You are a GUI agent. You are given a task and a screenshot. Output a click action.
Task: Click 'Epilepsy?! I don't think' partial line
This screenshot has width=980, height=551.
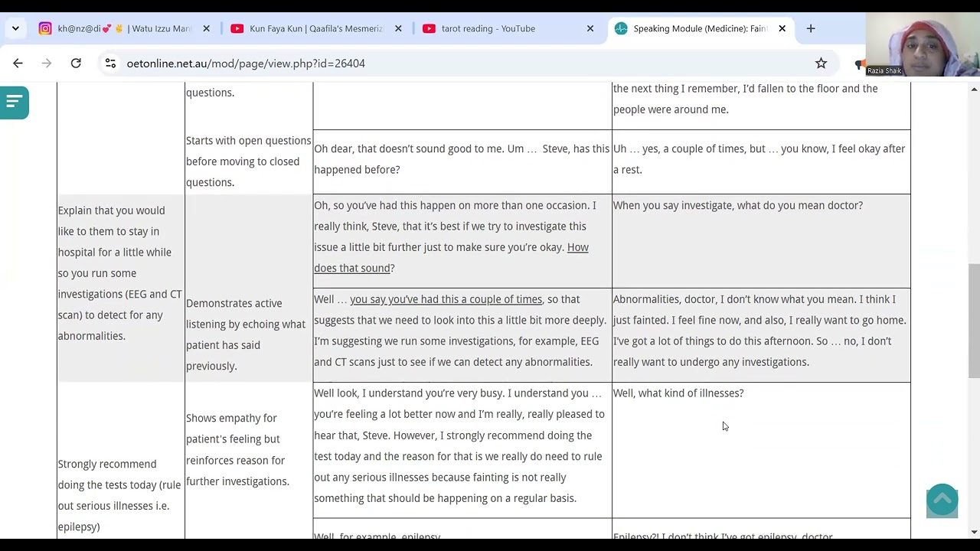click(x=723, y=536)
